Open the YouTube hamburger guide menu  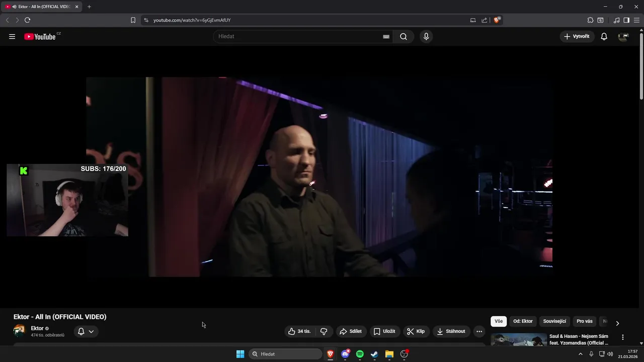[x=12, y=36]
